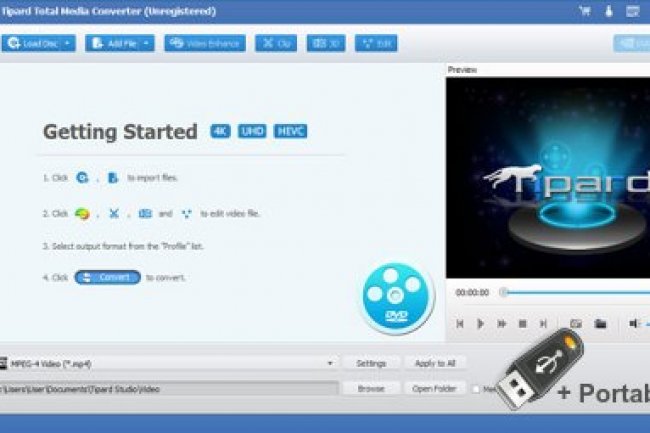Expand the Load Disc dropdown arrow
The image size is (650, 433).
click(x=68, y=43)
